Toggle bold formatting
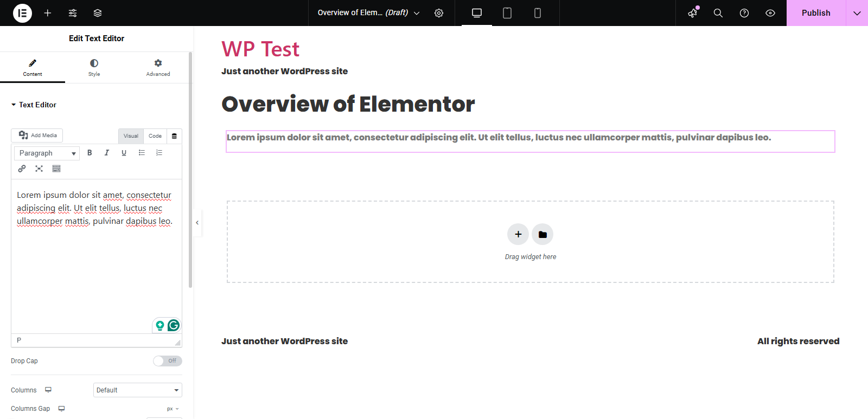The width and height of the screenshot is (868, 419). coord(90,153)
